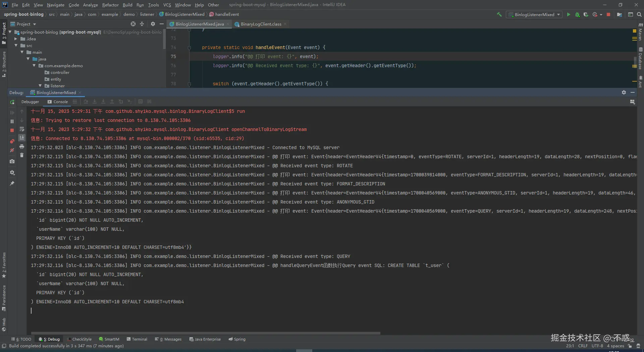The image size is (644, 352).
Task: Open View Breakpoints with red circles icon
Action: 12,141
